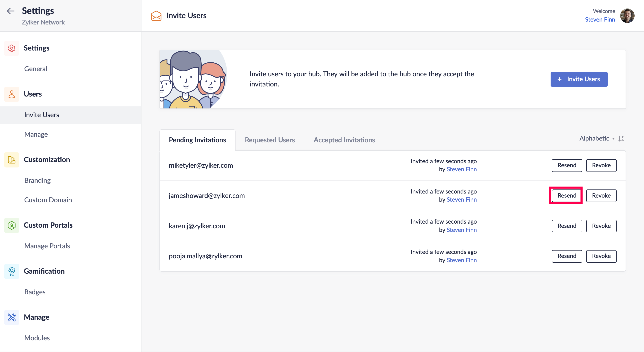The image size is (644, 352).
Task: Select the Pending Invitations tab
Action: coord(197,140)
